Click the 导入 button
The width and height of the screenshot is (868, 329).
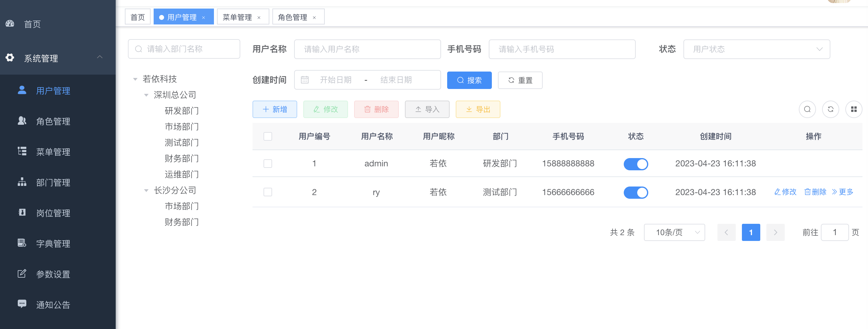(427, 109)
